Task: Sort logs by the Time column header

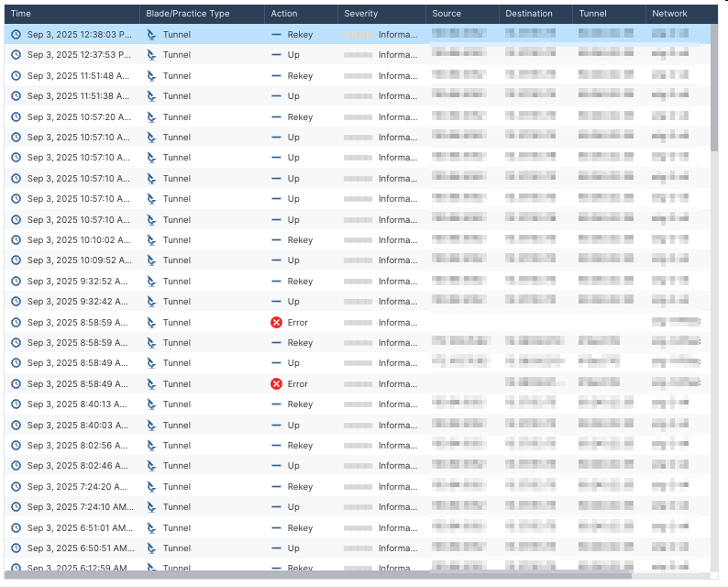Action: point(20,14)
